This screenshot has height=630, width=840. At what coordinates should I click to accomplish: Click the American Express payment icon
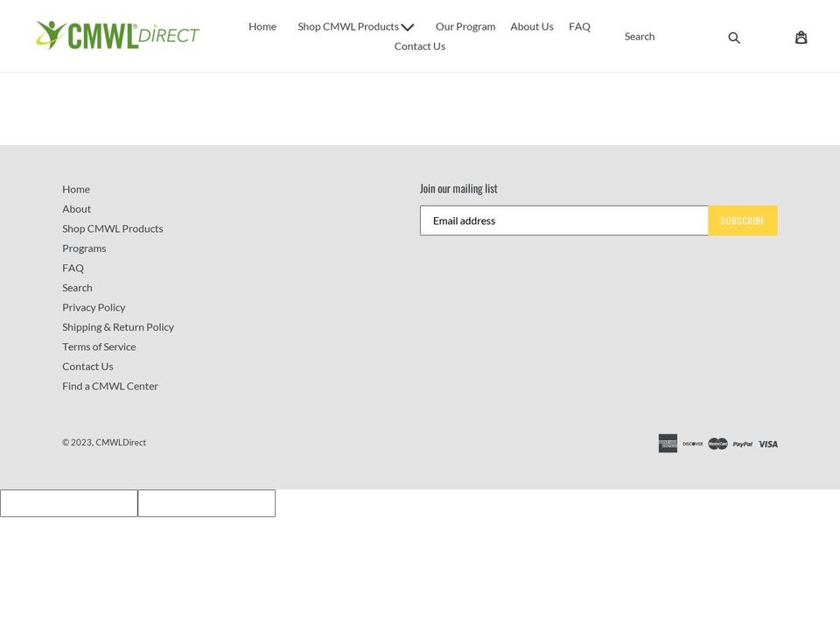(x=668, y=444)
